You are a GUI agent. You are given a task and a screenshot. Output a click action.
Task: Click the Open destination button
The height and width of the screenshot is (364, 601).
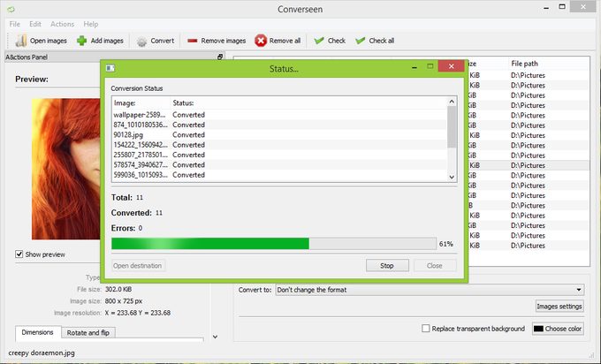138,266
